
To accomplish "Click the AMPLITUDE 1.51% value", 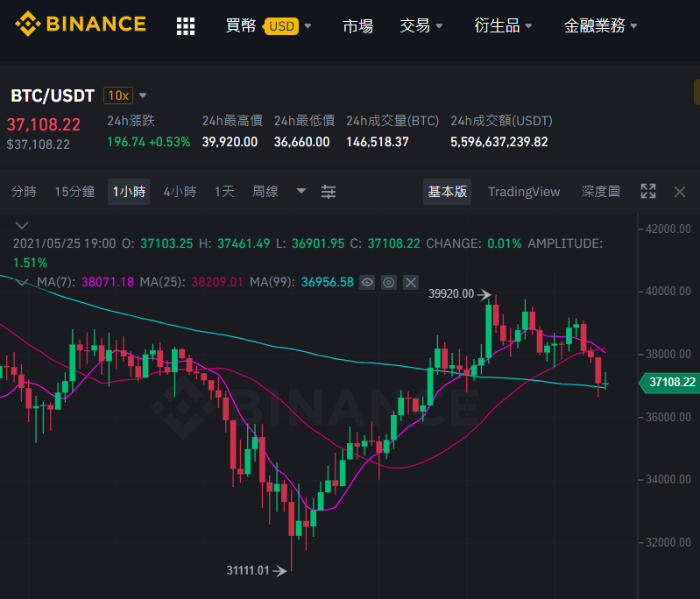I will [30, 263].
